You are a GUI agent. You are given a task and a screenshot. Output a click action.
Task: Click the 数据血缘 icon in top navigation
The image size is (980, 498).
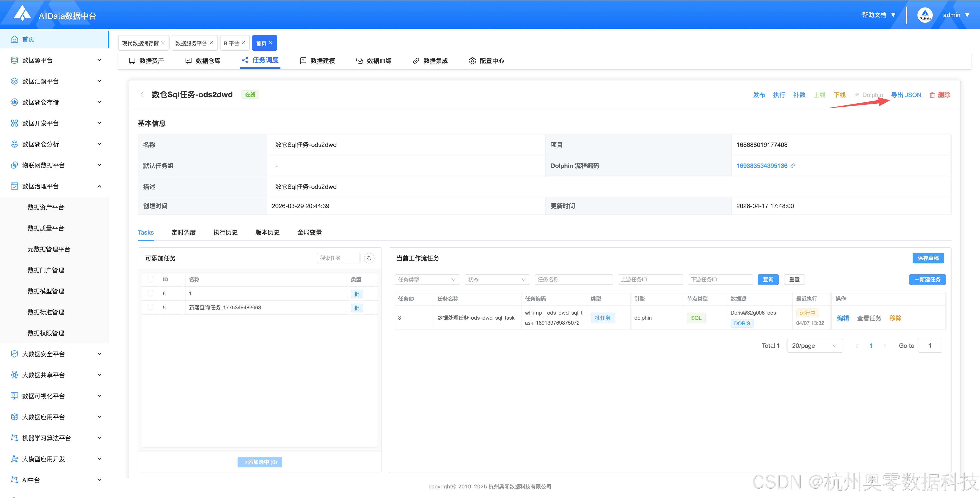359,61
